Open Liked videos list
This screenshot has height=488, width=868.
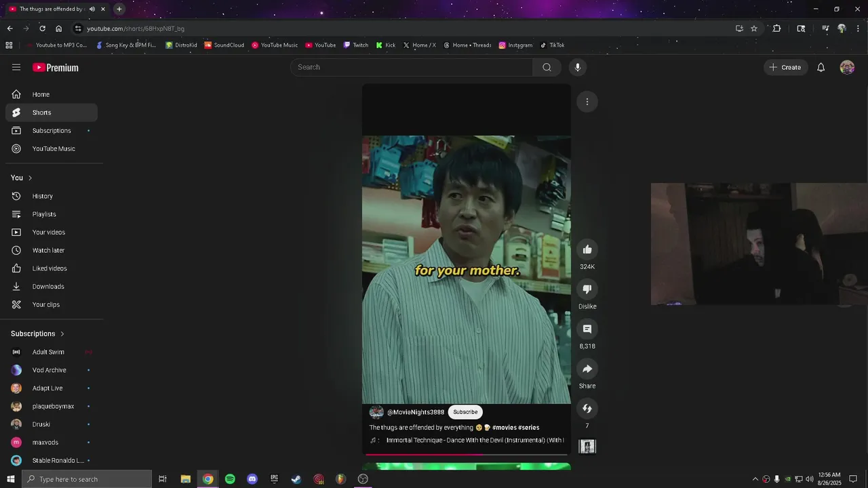52,268
